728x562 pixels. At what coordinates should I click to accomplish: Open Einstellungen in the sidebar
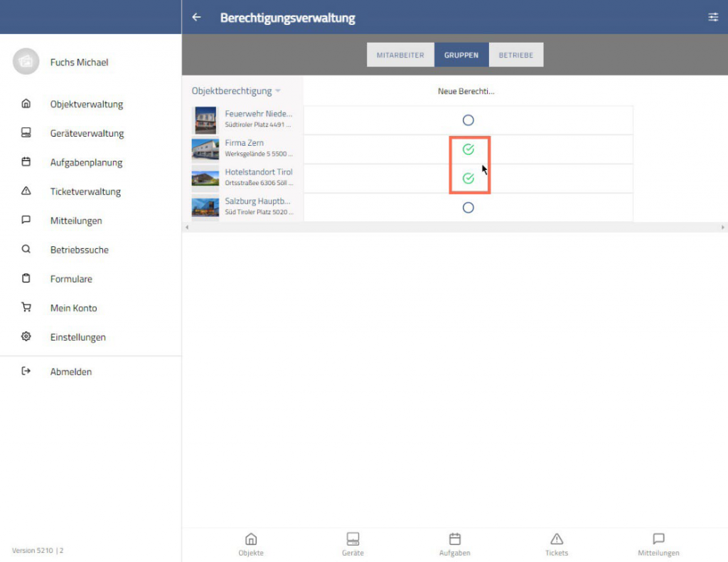pyautogui.click(x=77, y=337)
